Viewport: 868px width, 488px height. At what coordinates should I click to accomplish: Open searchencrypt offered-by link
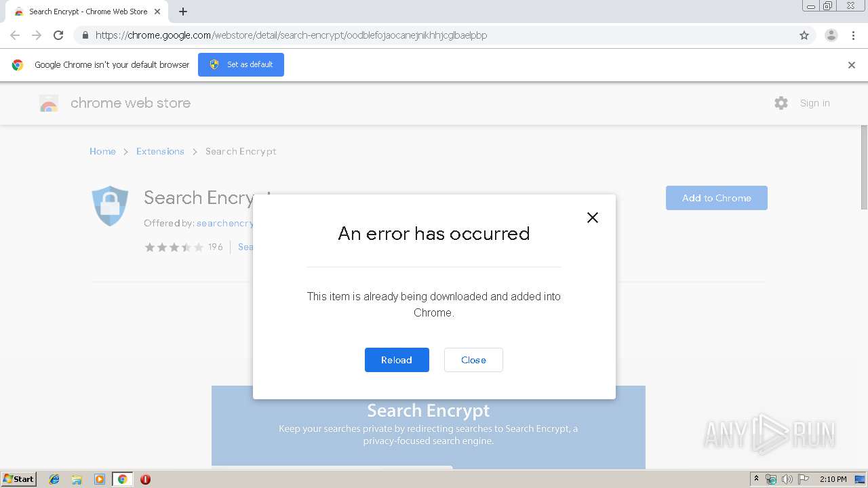pyautogui.click(x=225, y=223)
